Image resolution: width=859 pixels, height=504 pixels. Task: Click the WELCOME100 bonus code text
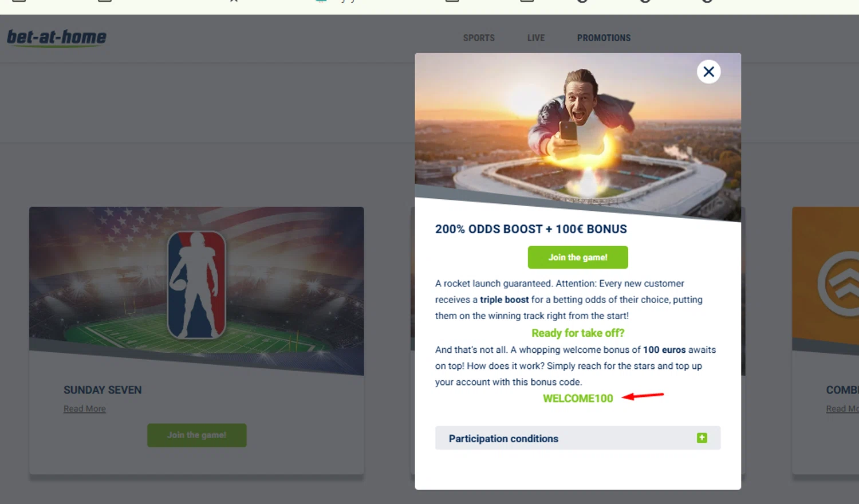coord(578,399)
